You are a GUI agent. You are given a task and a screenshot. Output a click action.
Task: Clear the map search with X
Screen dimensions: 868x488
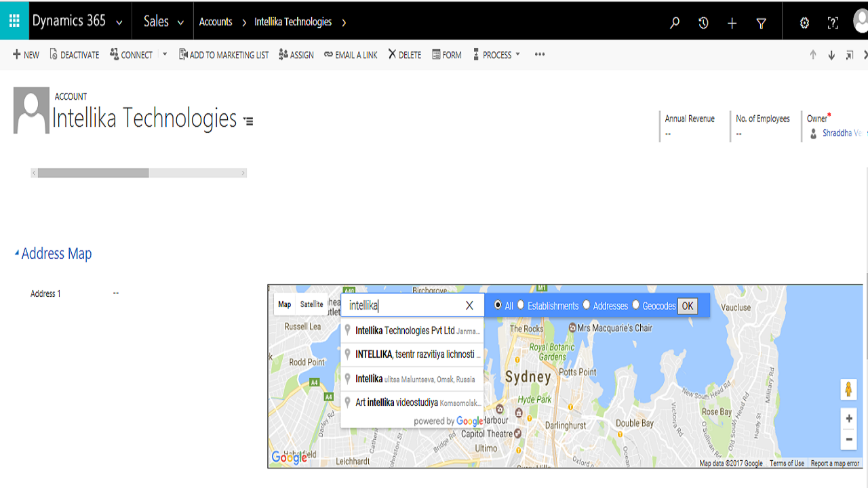point(469,306)
